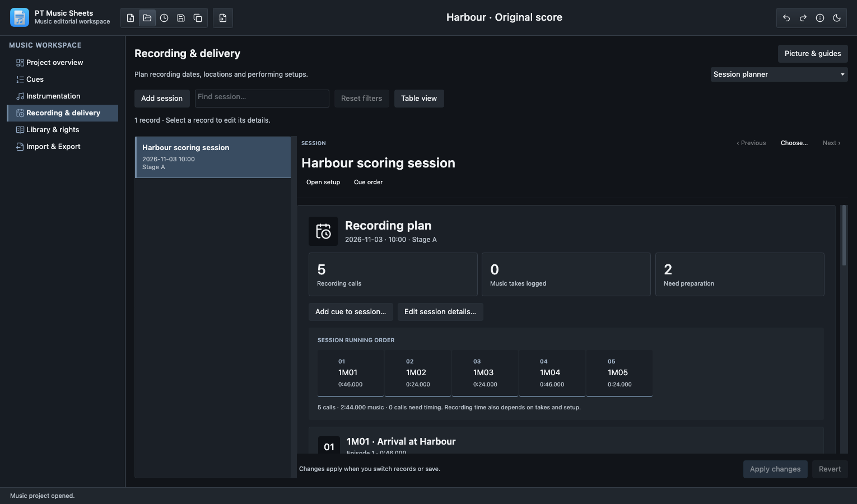
Task: Open a project with the folder icon
Action: (x=147, y=18)
